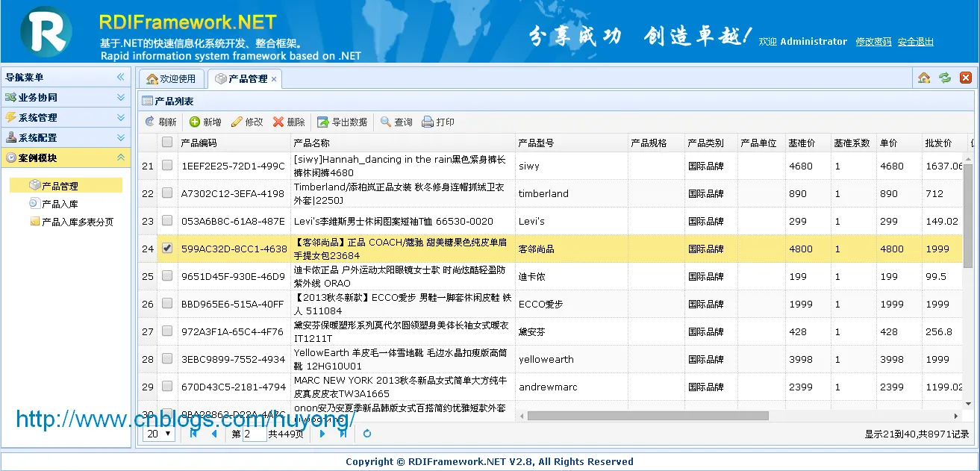Go to the previous page in the pager

coord(214,434)
